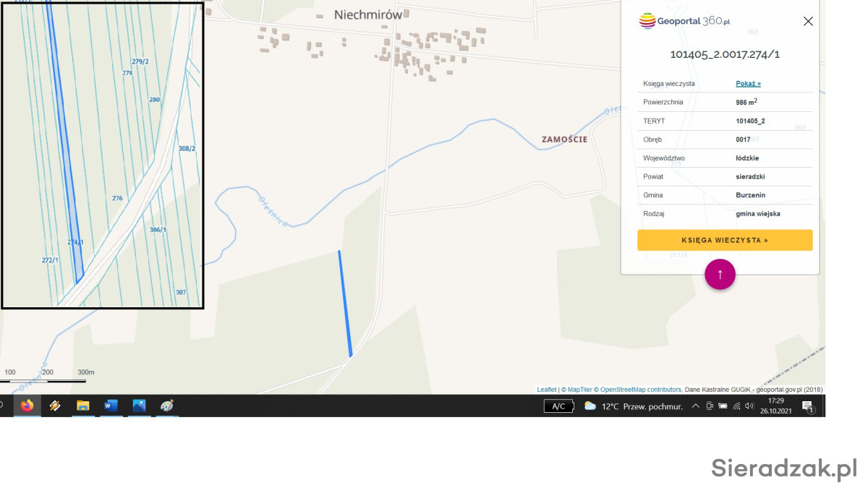Open the Wi-Fi network tray icon
868x488 pixels.
tap(736, 406)
